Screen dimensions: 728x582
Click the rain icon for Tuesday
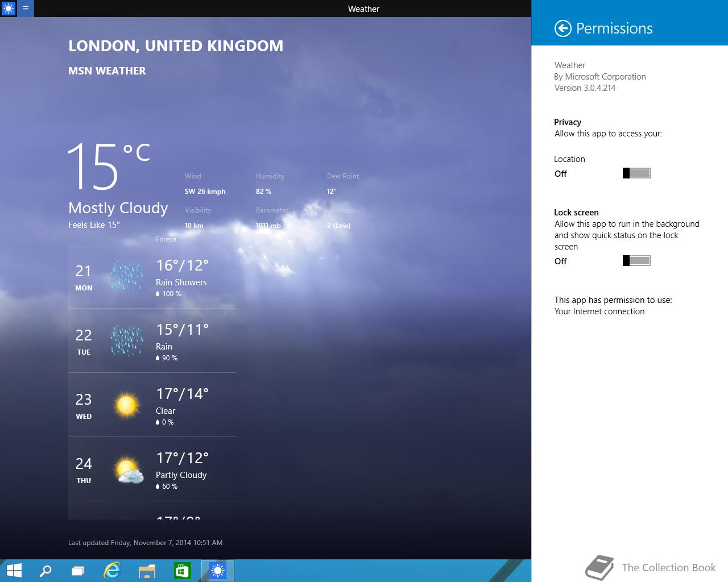click(126, 341)
